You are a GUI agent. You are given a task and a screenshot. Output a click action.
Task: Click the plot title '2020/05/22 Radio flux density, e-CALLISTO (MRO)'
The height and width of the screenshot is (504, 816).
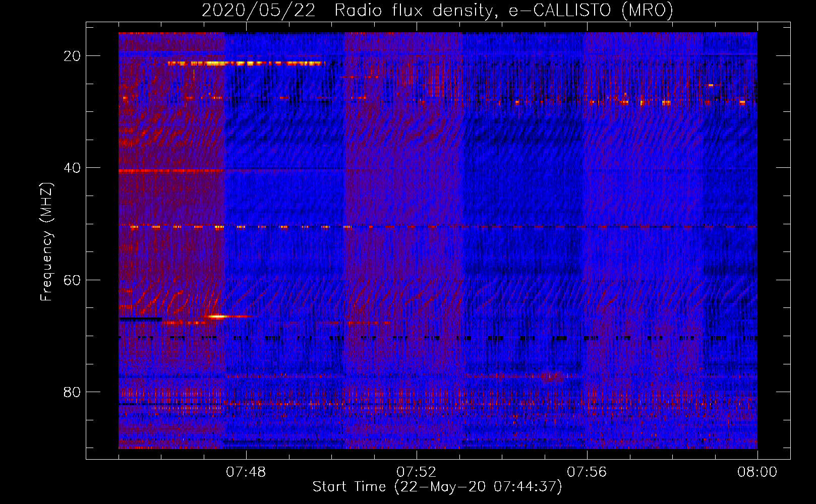tap(437, 10)
